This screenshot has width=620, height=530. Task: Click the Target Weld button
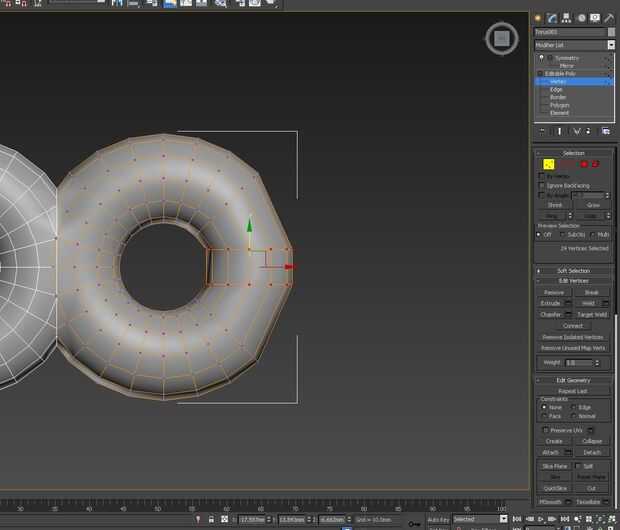[x=591, y=314]
